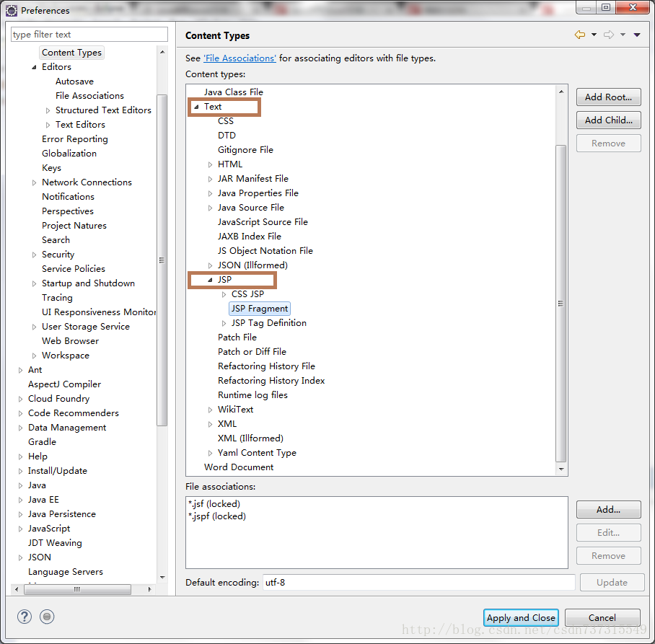Expand the Java Persistence category

[x=20, y=514]
